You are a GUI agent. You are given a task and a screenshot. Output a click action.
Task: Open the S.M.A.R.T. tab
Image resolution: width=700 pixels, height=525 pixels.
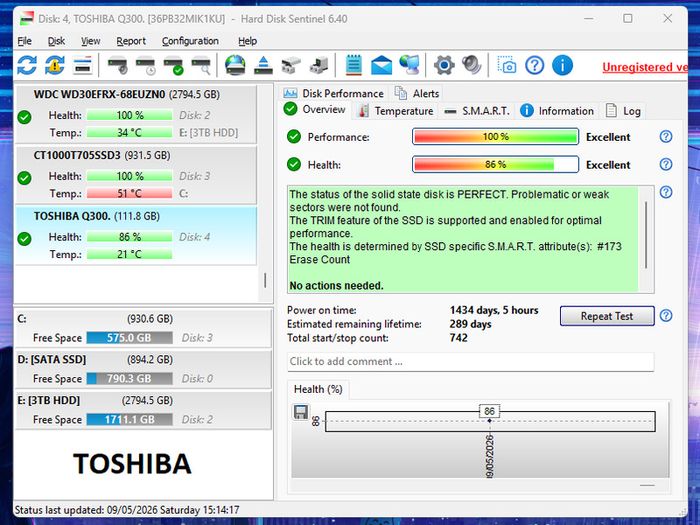pyautogui.click(x=477, y=111)
